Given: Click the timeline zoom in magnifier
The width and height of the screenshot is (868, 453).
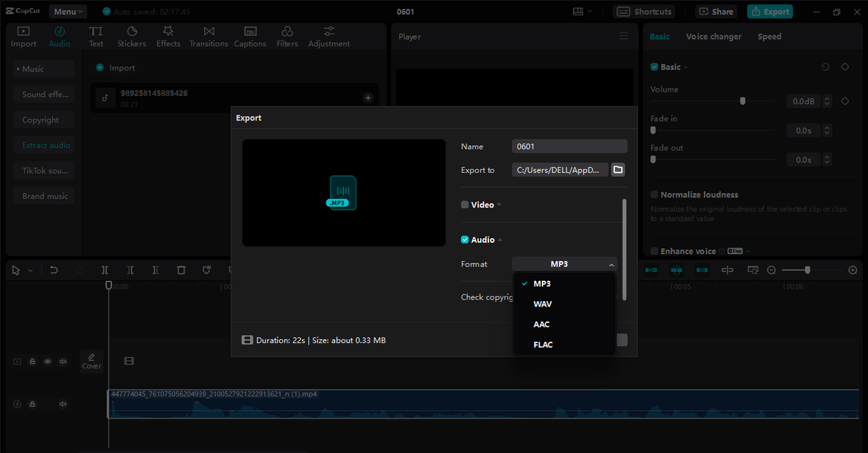Looking at the screenshot, I should (853, 270).
